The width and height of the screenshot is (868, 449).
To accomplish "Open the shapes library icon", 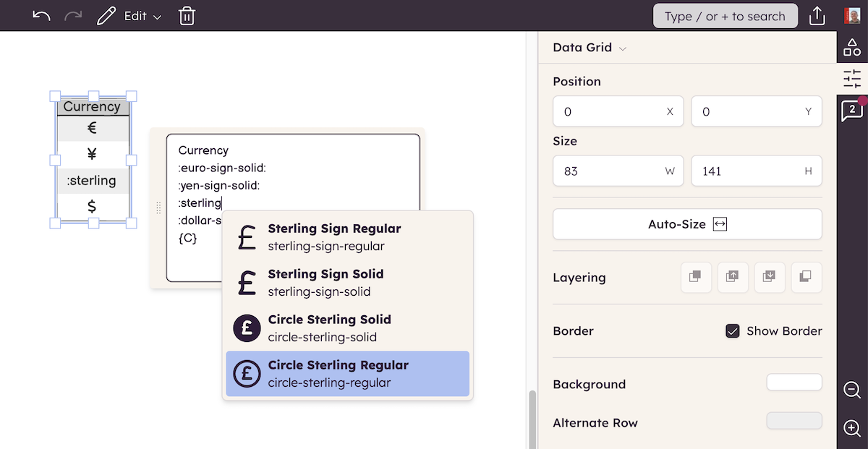I will (x=852, y=48).
